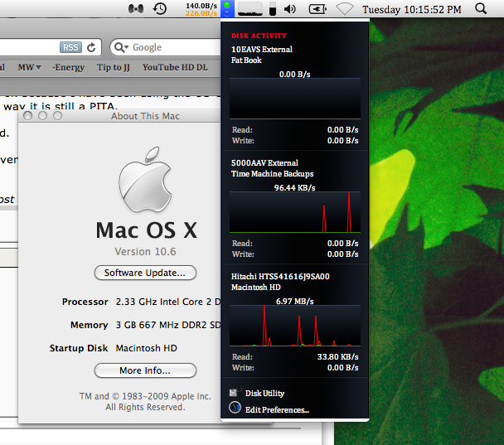
Task: Select the 10EAVS External Fat Book entry
Action: [262, 55]
